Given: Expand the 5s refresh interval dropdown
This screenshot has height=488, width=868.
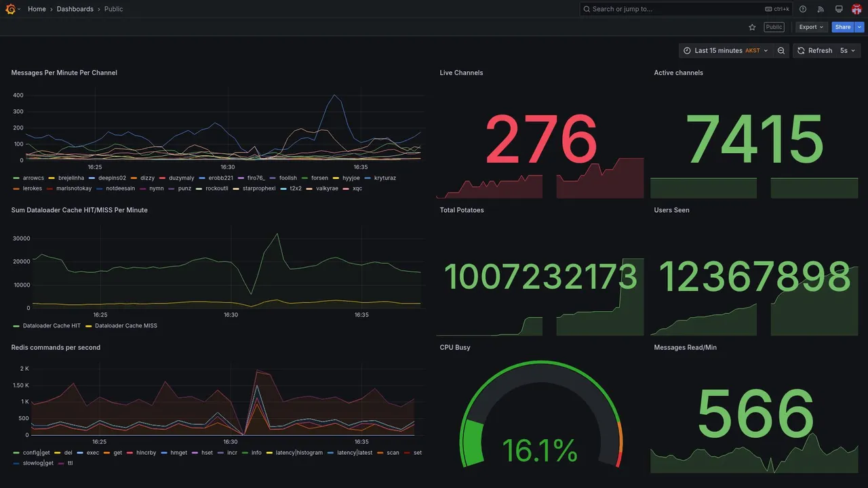Looking at the screenshot, I should [848, 51].
